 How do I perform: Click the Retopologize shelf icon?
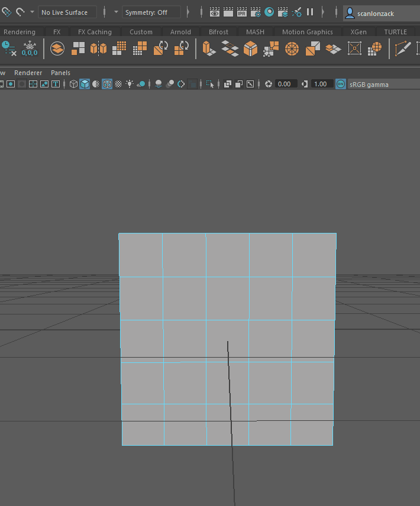[x=181, y=48]
